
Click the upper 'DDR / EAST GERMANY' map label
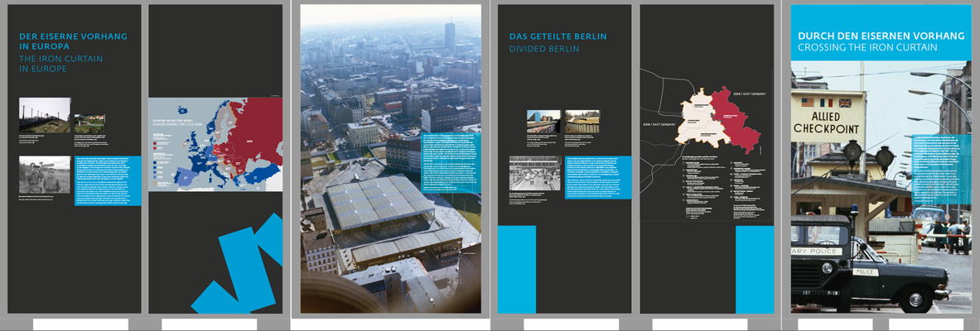(x=749, y=93)
